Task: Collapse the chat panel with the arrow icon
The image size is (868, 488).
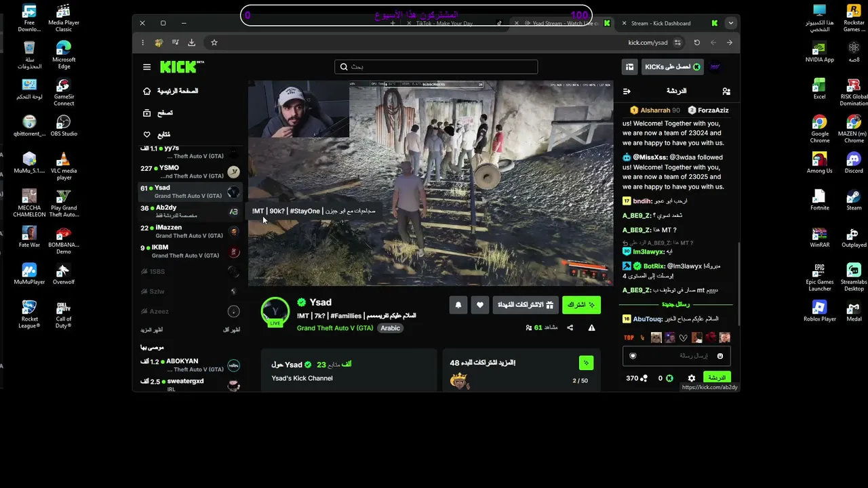Action: coord(627,91)
